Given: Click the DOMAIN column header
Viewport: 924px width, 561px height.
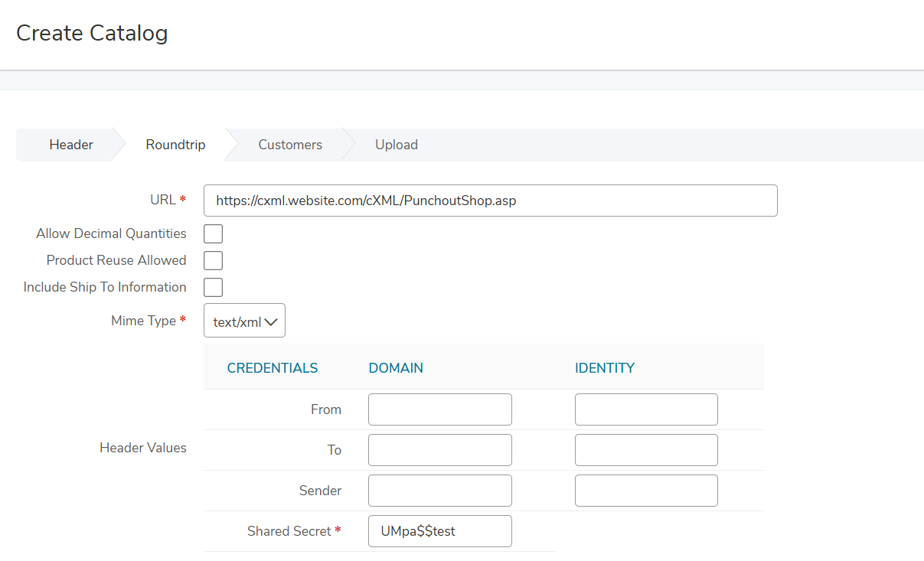Looking at the screenshot, I should 396,368.
